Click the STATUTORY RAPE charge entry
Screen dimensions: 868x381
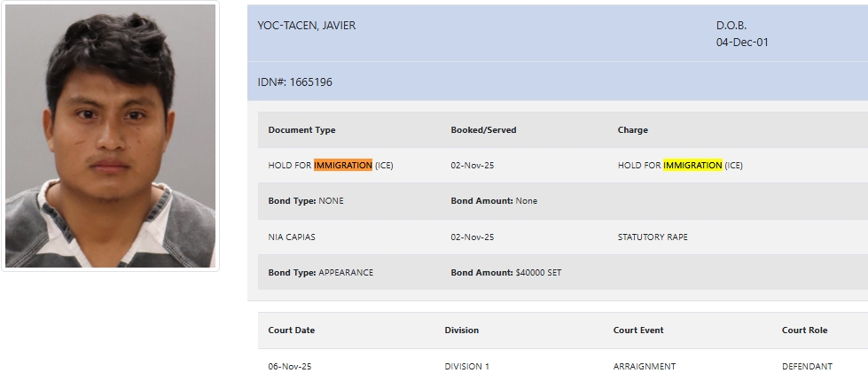pos(653,237)
